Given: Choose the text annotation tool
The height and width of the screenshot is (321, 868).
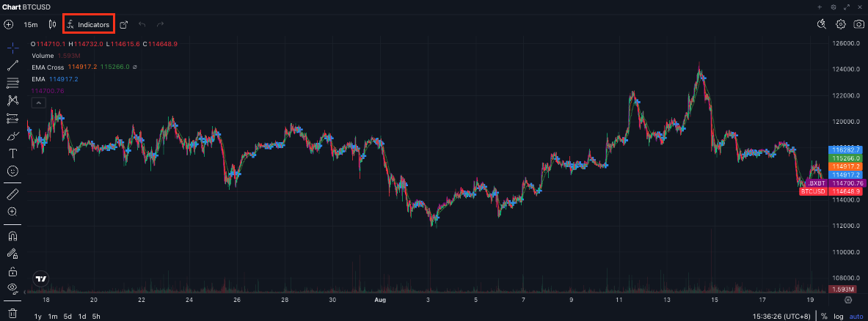Looking at the screenshot, I should pyautogui.click(x=12, y=153).
